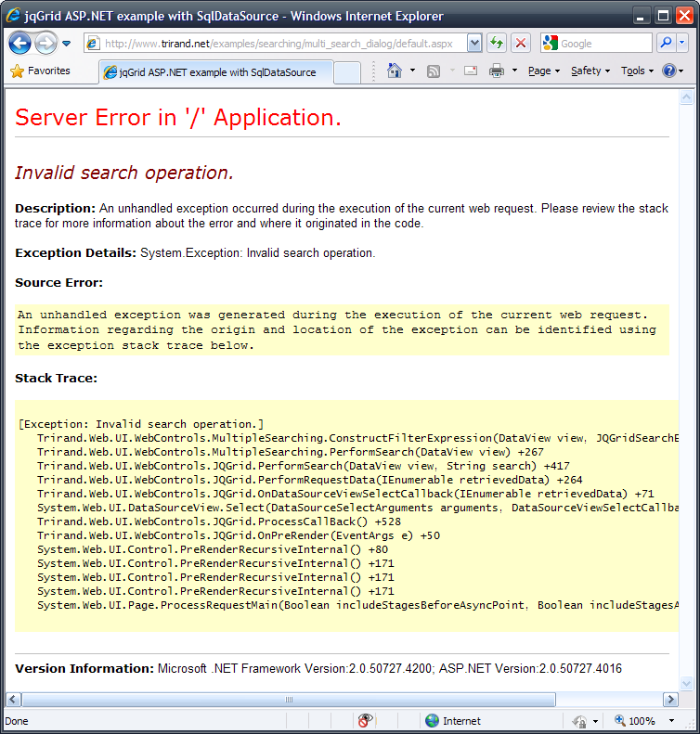700x734 pixels.
Task: Open the recent pages dropdown arrow
Action: 67,43
